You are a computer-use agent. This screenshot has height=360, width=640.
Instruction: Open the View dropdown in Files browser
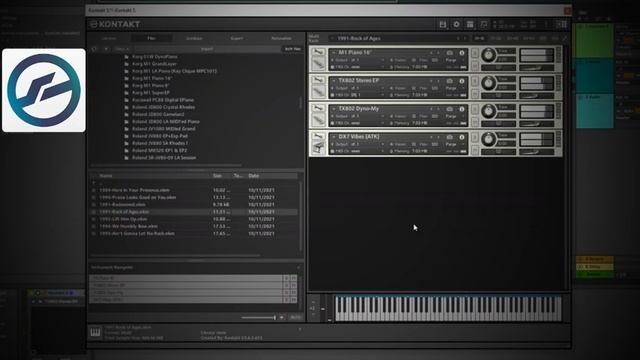122,49
